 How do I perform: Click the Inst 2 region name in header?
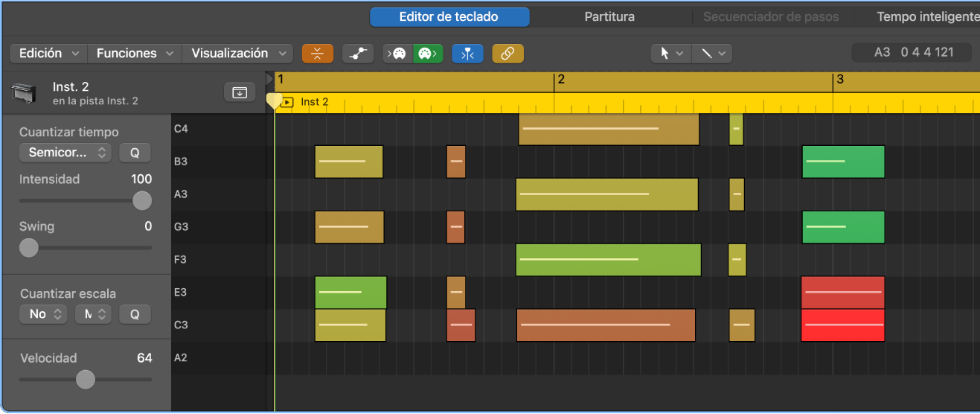[315, 102]
